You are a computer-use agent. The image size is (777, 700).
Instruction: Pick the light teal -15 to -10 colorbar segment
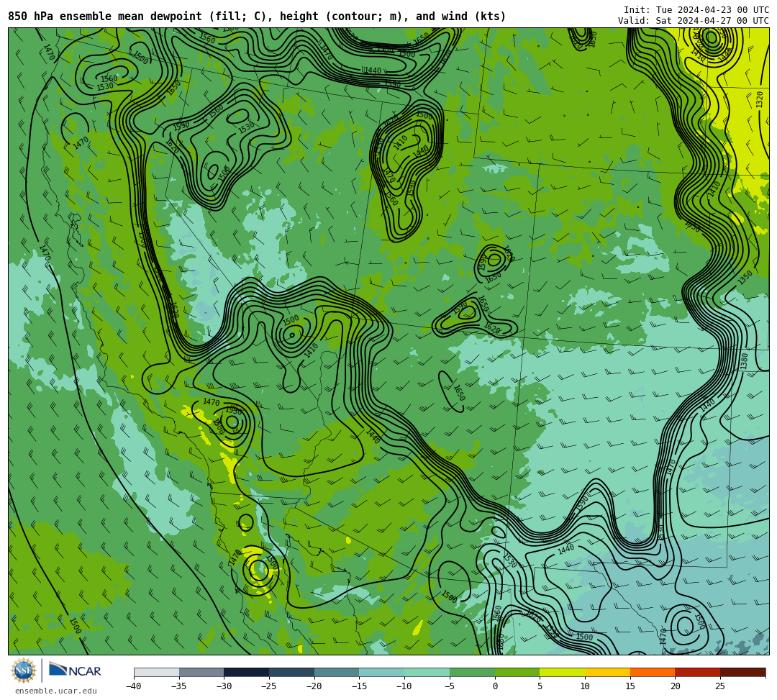(x=382, y=672)
